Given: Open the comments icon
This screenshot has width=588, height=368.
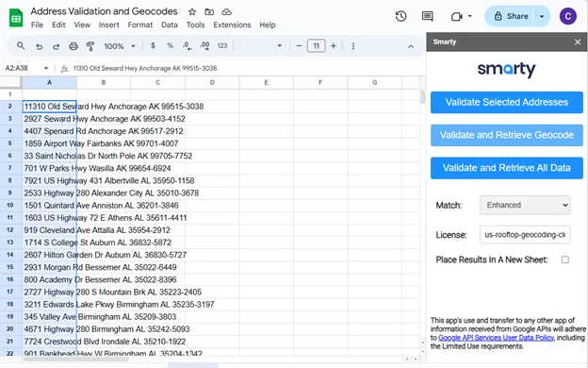Looking at the screenshot, I should pyautogui.click(x=427, y=16).
